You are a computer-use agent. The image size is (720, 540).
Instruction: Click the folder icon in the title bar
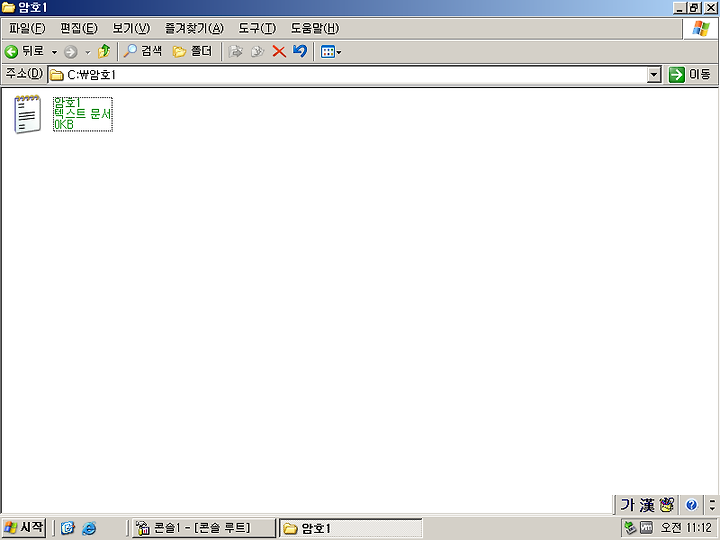pos(9,8)
